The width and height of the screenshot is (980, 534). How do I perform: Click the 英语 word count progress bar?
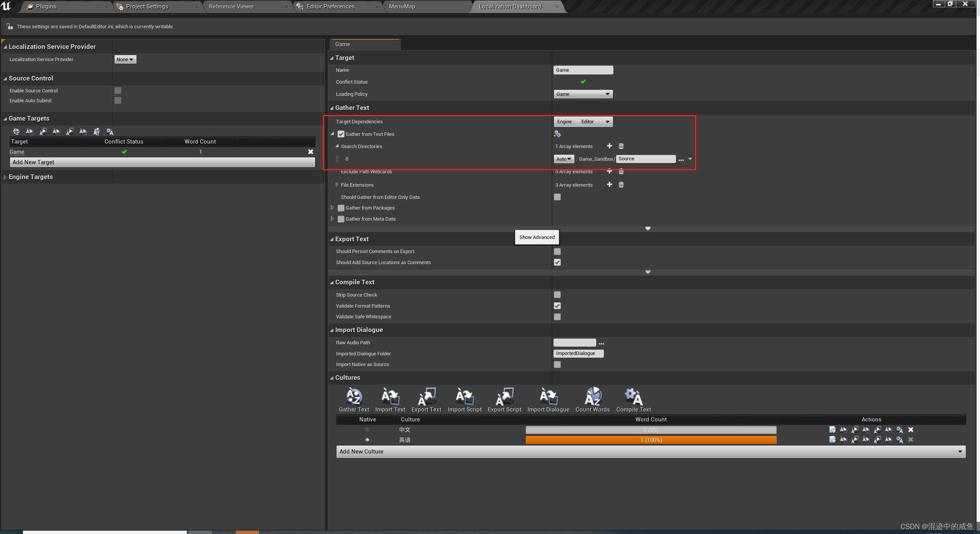pyautogui.click(x=651, y=440)
